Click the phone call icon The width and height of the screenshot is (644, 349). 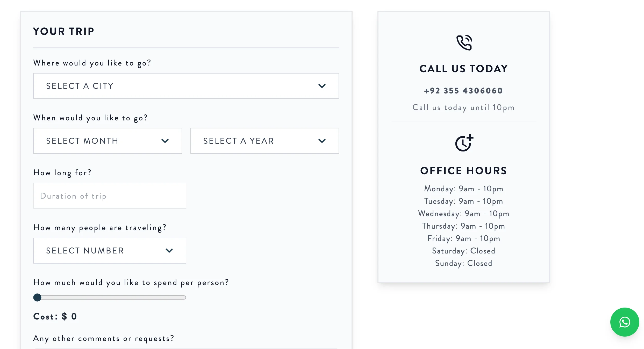pos(464,43)
